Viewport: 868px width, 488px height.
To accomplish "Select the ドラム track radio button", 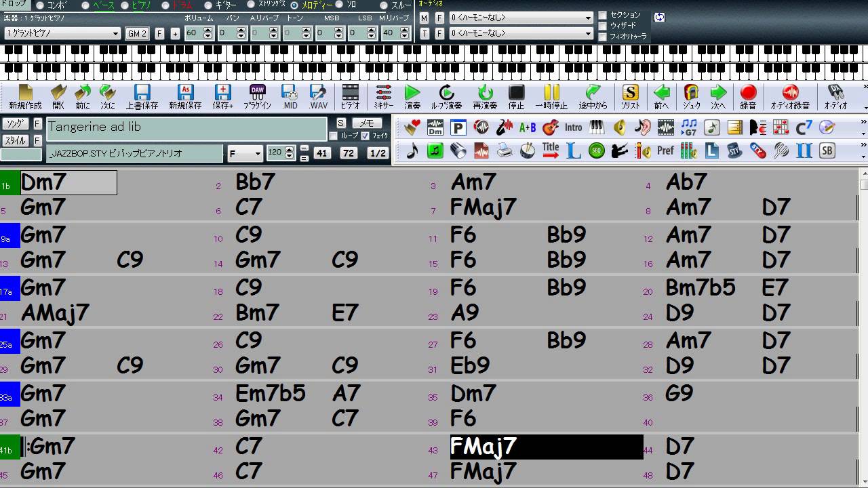I will pos(164,5).
